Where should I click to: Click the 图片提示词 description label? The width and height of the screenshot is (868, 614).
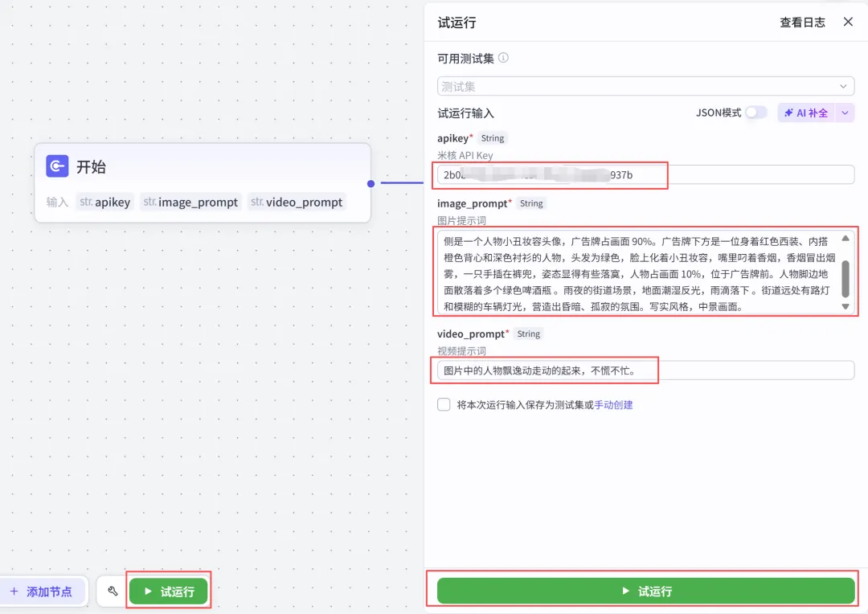(x=461, y=220)
